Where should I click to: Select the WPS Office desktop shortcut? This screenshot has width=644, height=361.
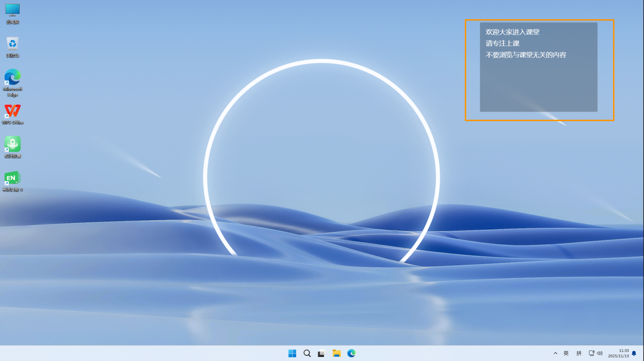tap(13, 111)
